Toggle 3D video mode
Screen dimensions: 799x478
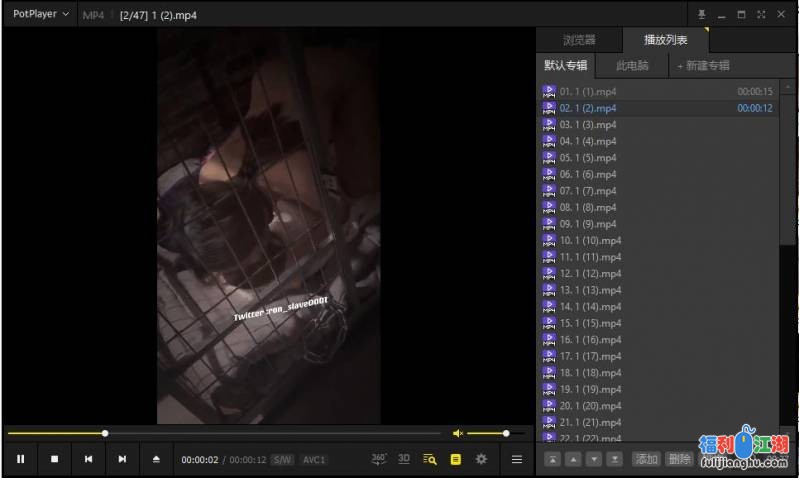[x=404, y=459]
